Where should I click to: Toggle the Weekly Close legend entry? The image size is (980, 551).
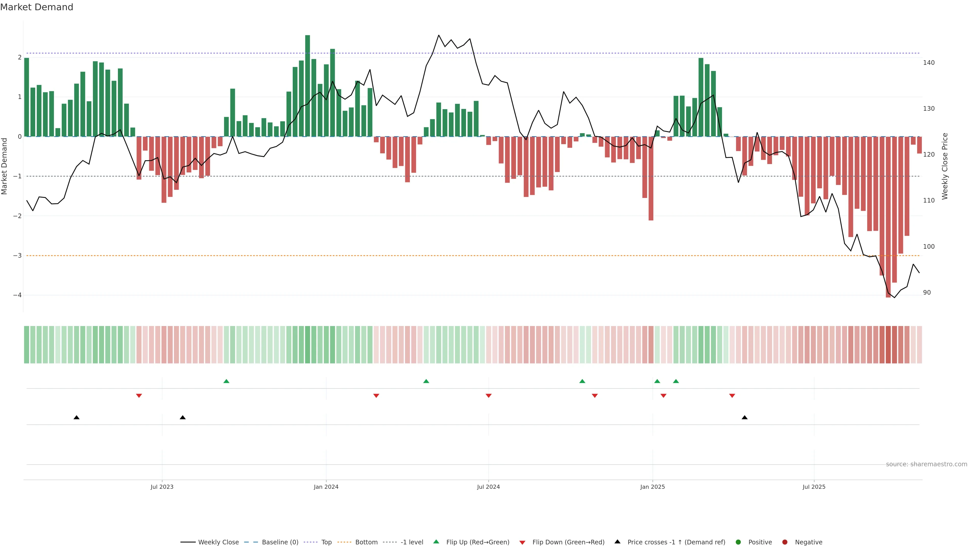coord(218,542)
